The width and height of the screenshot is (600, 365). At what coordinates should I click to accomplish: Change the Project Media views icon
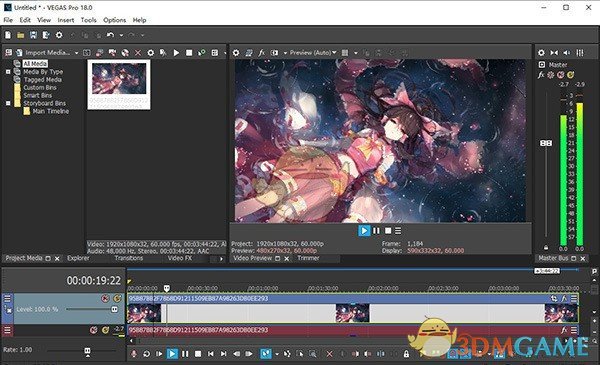(215, 53)
